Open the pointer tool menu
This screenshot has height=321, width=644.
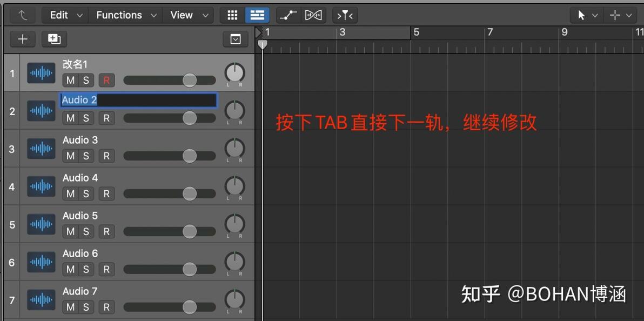[x=587, y=15]
